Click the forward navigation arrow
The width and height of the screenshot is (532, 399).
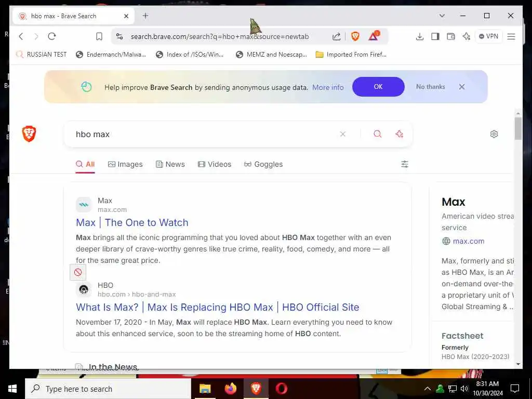36,36
